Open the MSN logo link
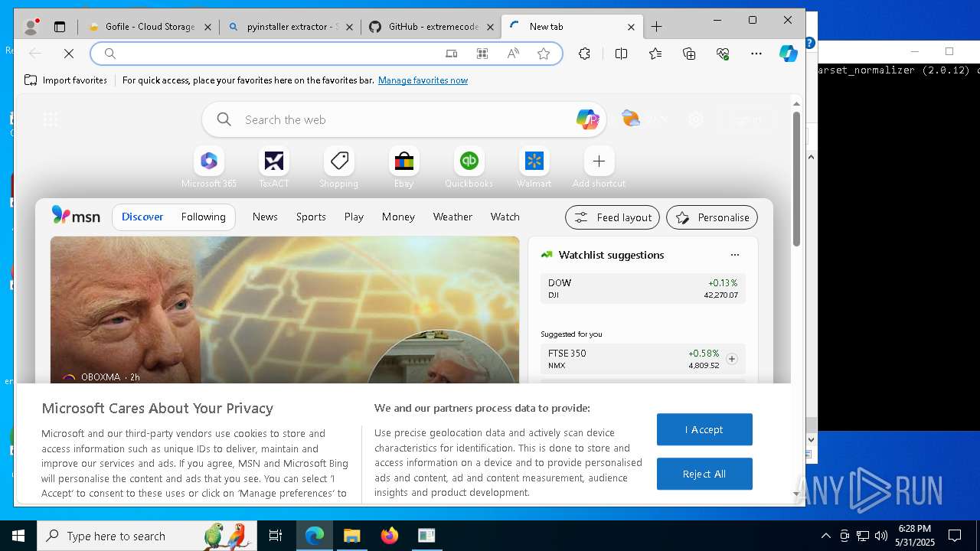Screen dimensions: 980x551 click(76, 216)
